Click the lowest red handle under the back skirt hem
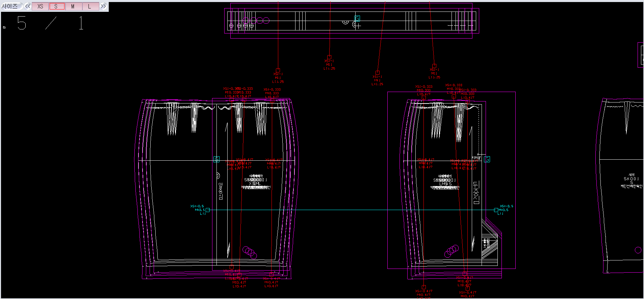This screenshot has width=644, height=299. pos(468,289)
